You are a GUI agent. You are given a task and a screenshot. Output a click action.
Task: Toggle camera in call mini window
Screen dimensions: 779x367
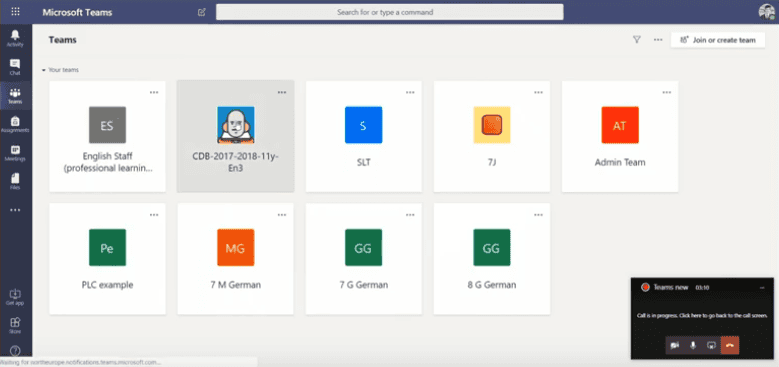click(x=675, y=345)
